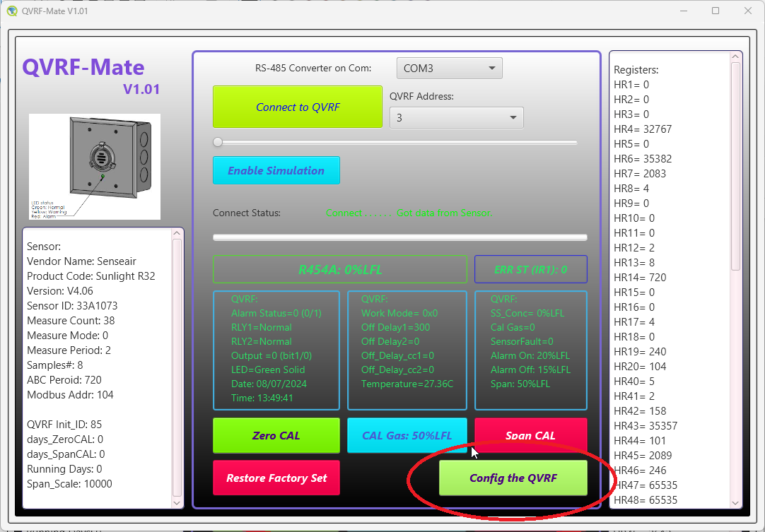
Task: Click the Measure Count: 38 line
Action: coord(71,320)
